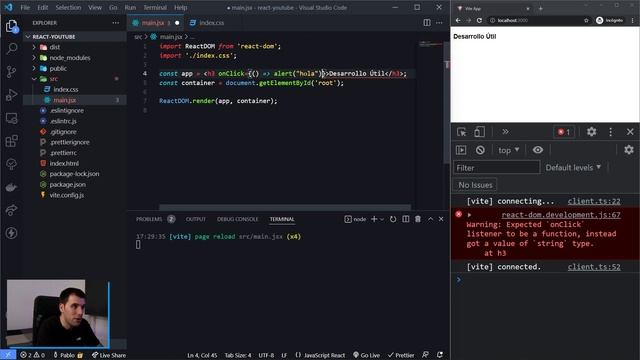Open console settings gear

629,150
